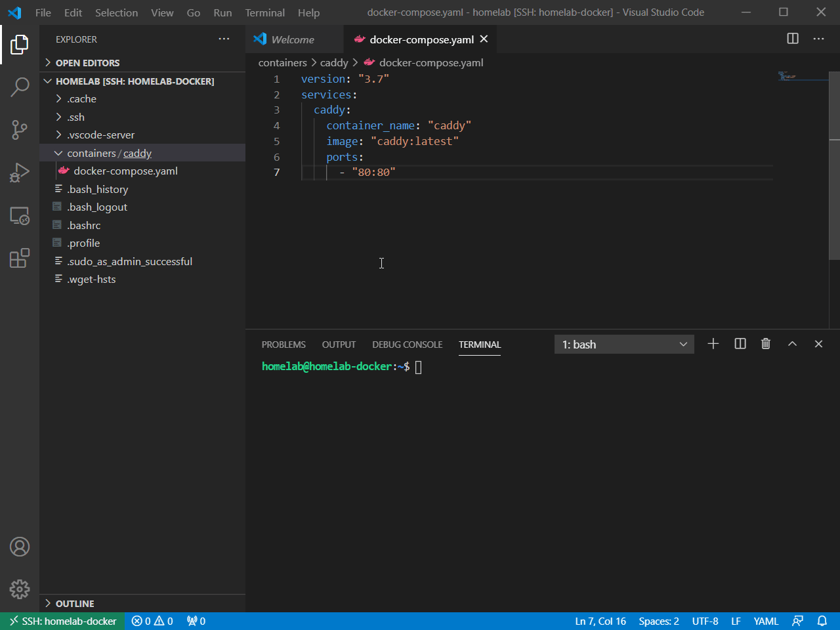Expand the .cache folder
This screenshot has width=840, height=630.
pyautogui.click(x=142, y=99)
